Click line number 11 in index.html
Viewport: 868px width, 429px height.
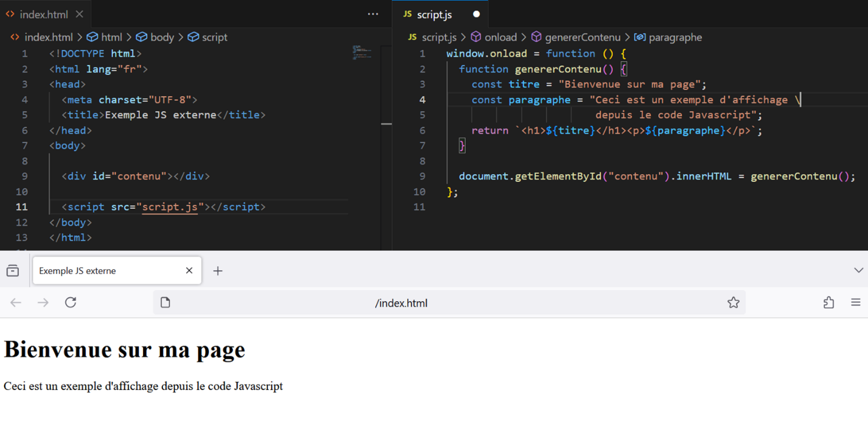pyautogui.click(x=22, y=207)
